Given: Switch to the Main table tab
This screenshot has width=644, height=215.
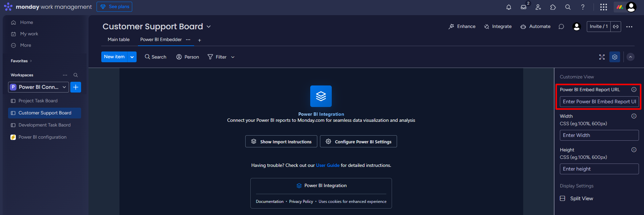Looking at the screenshot, I should pos(118,40).
